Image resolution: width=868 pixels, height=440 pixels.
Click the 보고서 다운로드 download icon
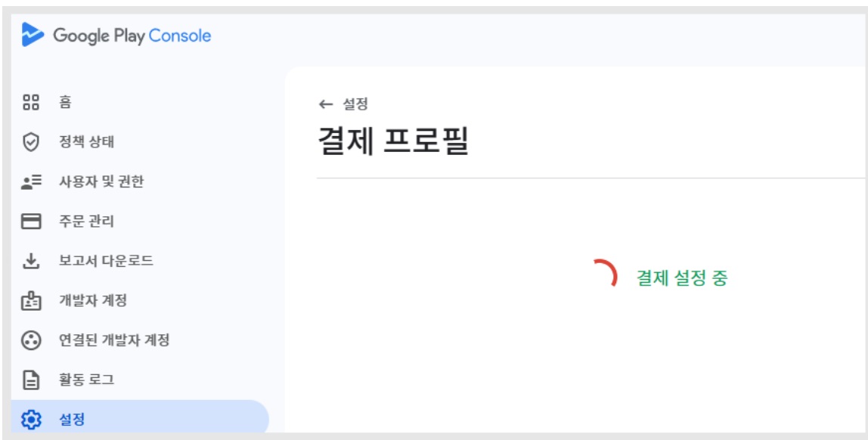pyautogui.click(x=31, y=262)
